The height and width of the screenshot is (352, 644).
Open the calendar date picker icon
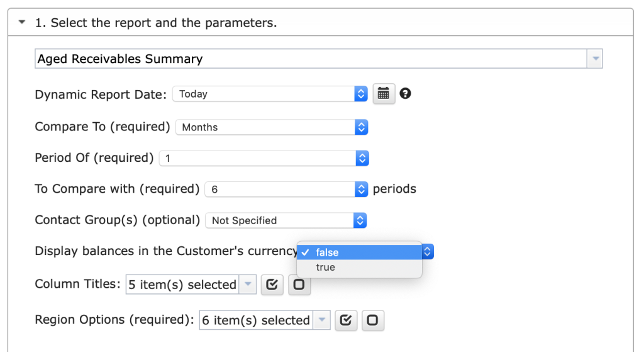[384, 94]
